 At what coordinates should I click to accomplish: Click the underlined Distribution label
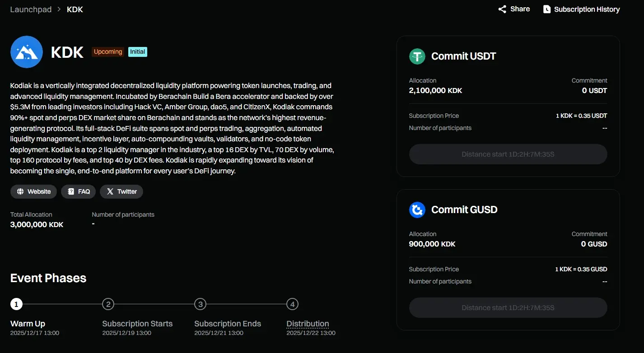coord(308,324)
